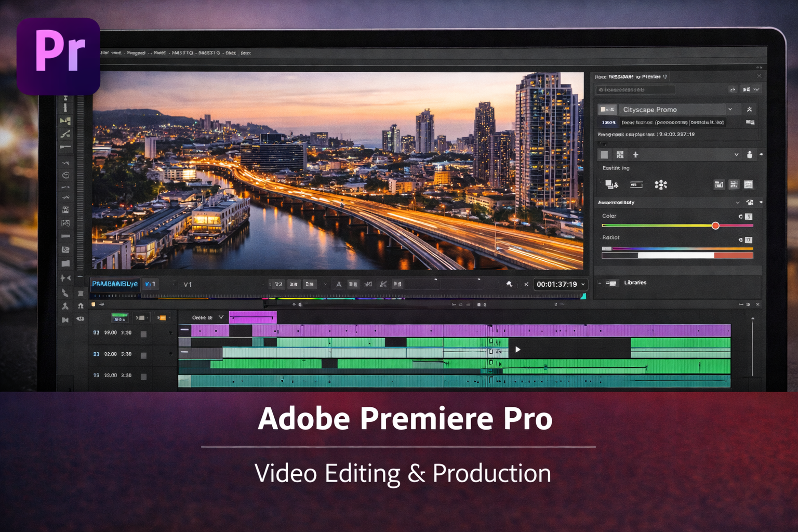Click the pin icon beside Cityscape Promo

749,109
